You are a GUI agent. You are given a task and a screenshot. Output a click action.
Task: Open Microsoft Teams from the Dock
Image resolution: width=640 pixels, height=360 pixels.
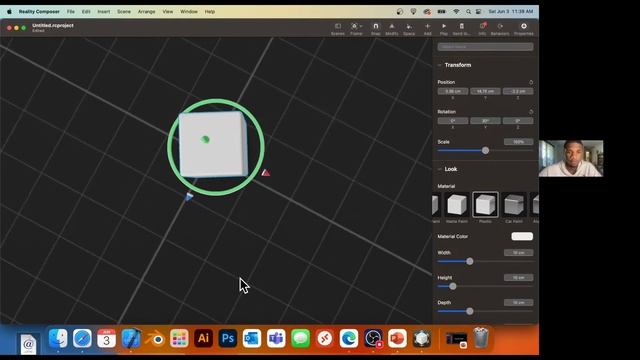[x=276, y=338]
